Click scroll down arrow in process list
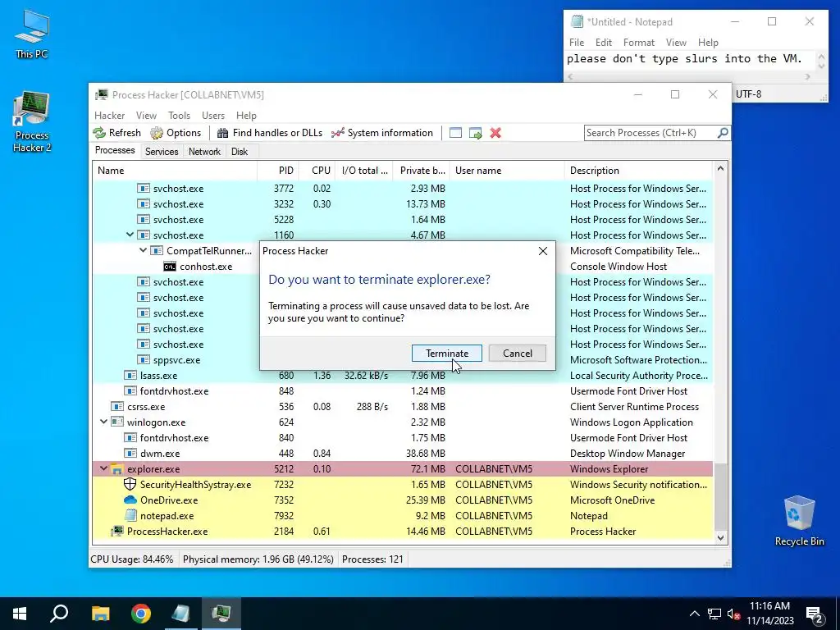Image resolution: width=840 pixels, height=630 pixels. pyautogui.click(x=720, y=538)
